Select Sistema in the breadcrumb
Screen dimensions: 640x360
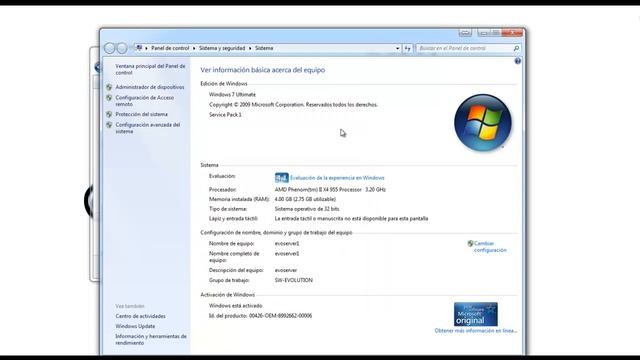click(264, 48)
